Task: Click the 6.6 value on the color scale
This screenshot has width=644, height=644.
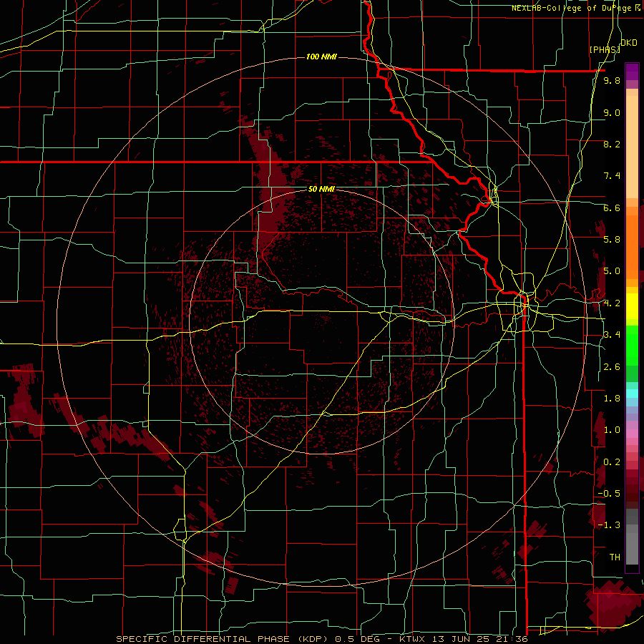Action: click(612, 208)
